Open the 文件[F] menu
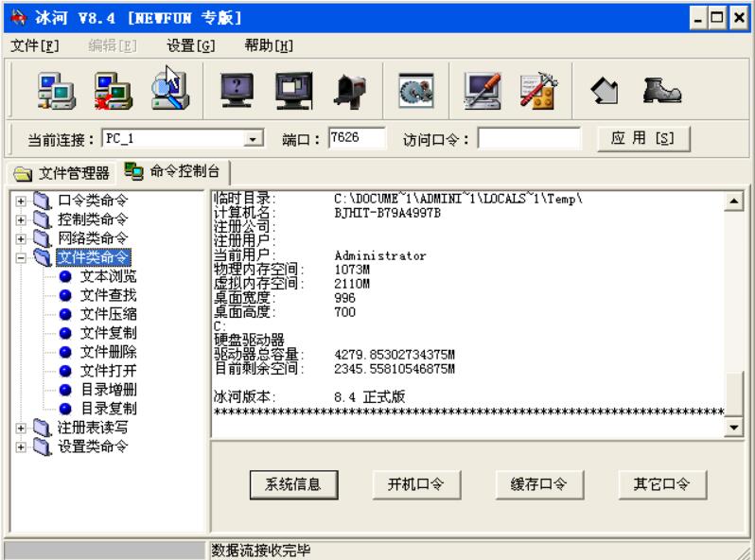Screen dimensions: 755x560 click(35, 45)
